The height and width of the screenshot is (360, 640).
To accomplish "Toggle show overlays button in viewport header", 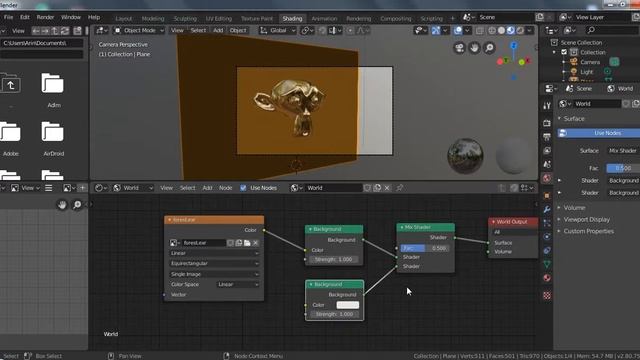I will 458,31.
